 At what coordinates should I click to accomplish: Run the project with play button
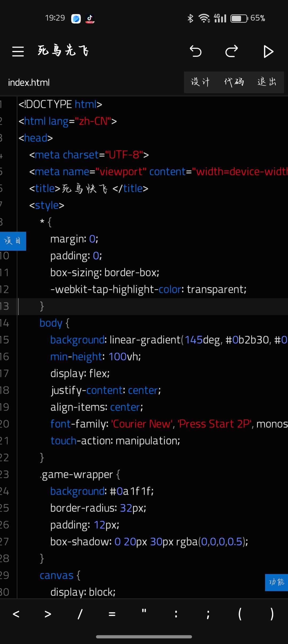tap(268, 52)
